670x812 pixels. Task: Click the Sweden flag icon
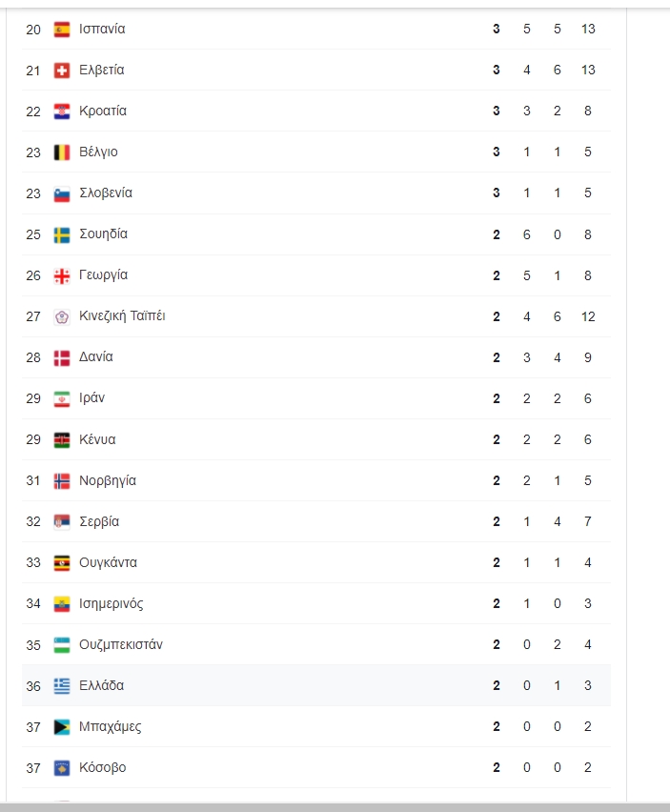coord(62,234)
